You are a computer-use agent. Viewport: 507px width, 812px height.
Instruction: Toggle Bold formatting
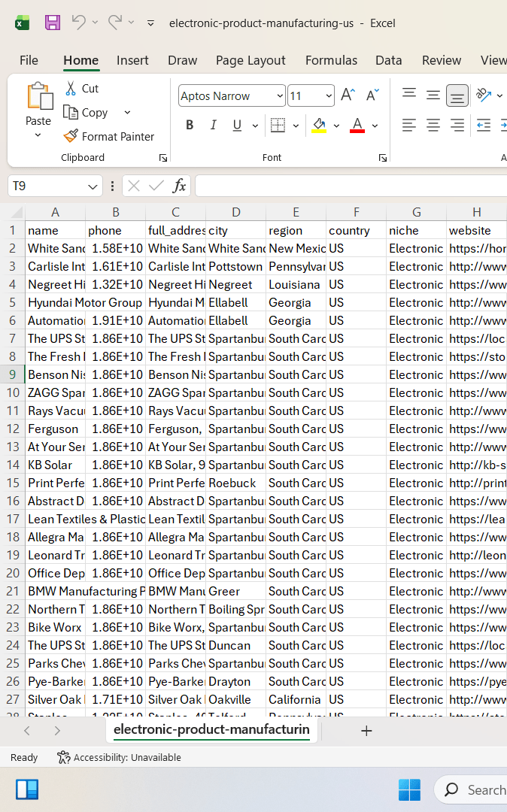pyautogui.click(x=190, y=125)
